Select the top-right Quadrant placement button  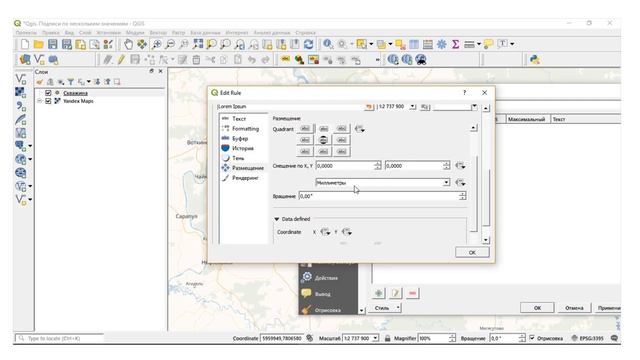pyautogui.click(x=342, y=129)
